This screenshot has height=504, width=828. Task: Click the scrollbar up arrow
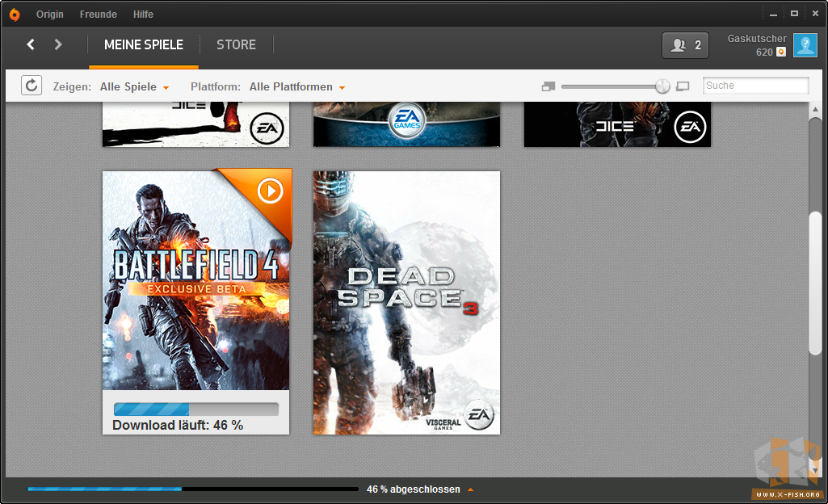pyautogui.click(x=816, y=109)
